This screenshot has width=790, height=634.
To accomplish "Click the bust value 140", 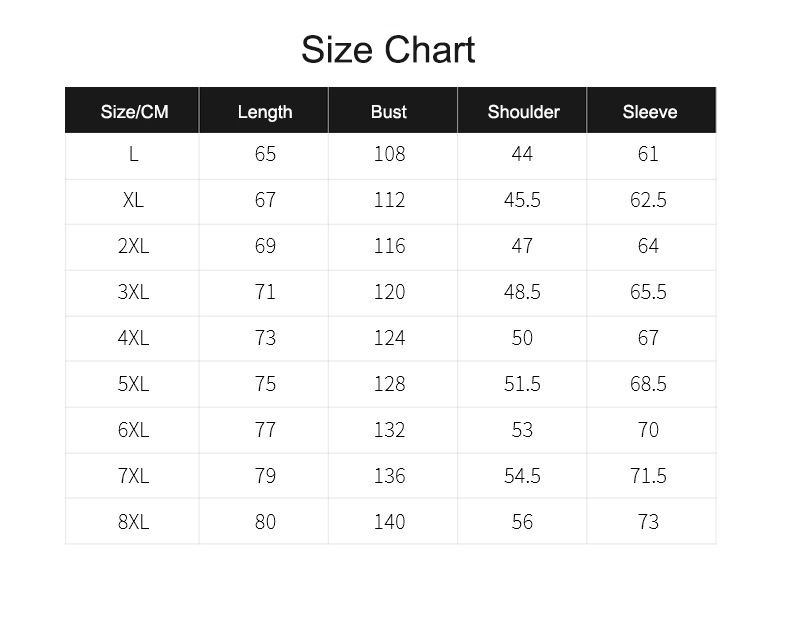I will (389, 522).
